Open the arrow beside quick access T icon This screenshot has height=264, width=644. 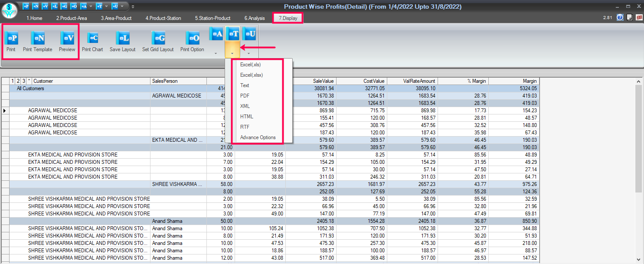coord(106,7)
